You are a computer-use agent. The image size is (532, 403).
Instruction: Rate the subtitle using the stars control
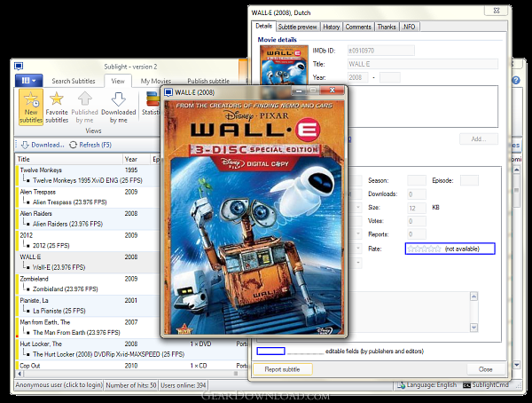coord(424,249)
